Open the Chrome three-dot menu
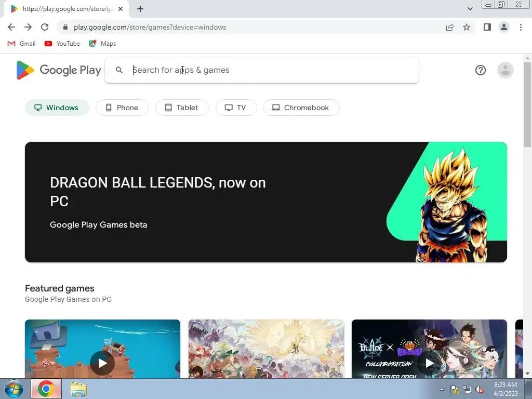This screenshot has width=532, height=399. click(x=521, y=27)
